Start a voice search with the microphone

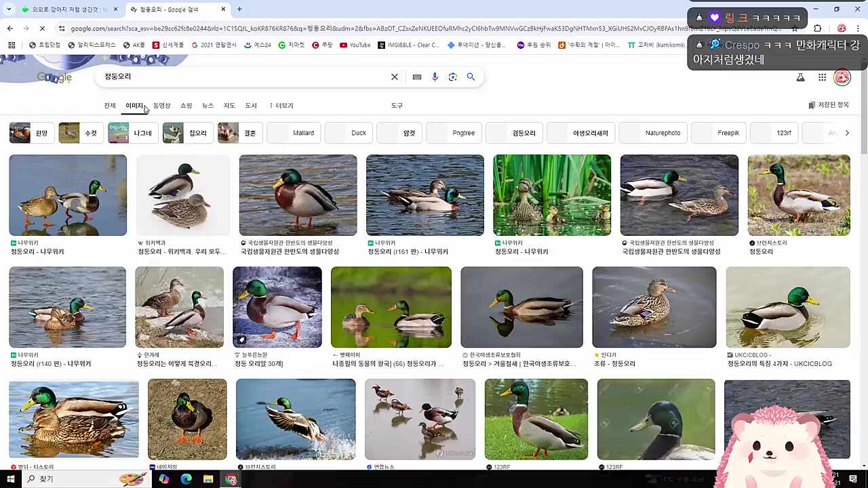(x=435, y=77)
